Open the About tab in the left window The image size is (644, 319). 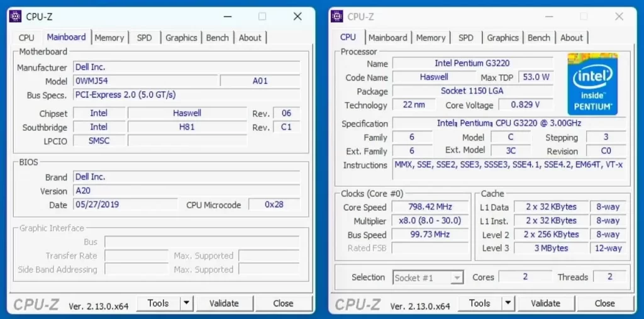click(250, 38)
